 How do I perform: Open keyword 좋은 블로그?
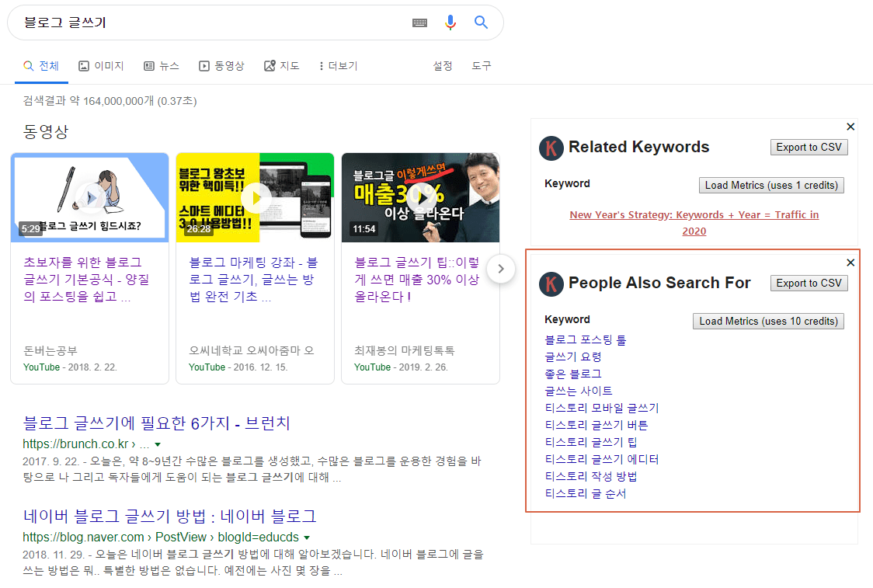coord(573,374)
